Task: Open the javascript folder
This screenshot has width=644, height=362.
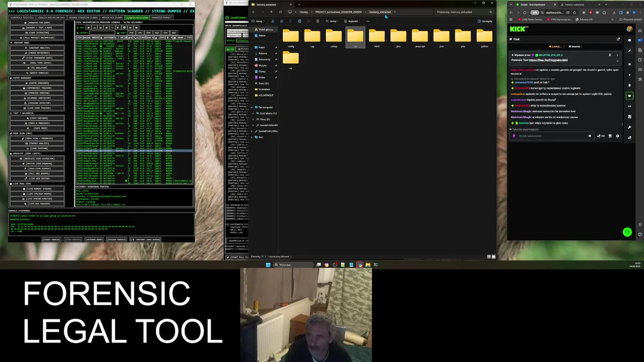Action: click(420, 38)
